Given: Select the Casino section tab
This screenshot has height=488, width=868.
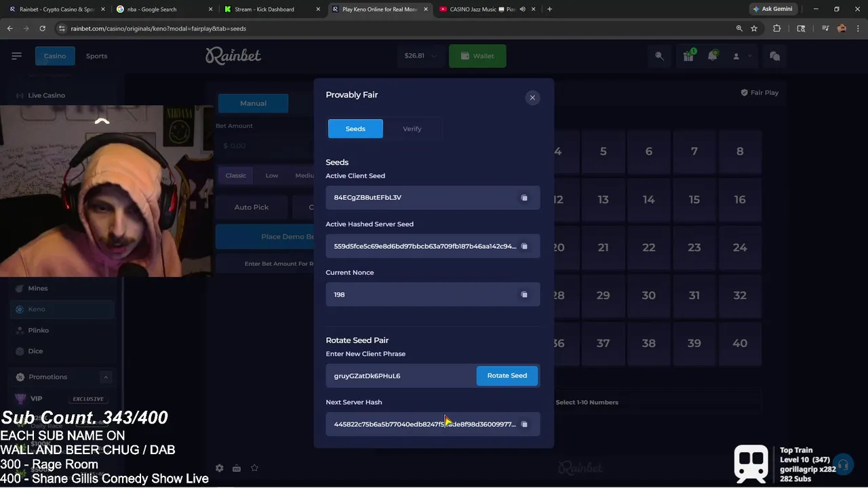Looking at the screenshot, I should click(x=55, y=56).
